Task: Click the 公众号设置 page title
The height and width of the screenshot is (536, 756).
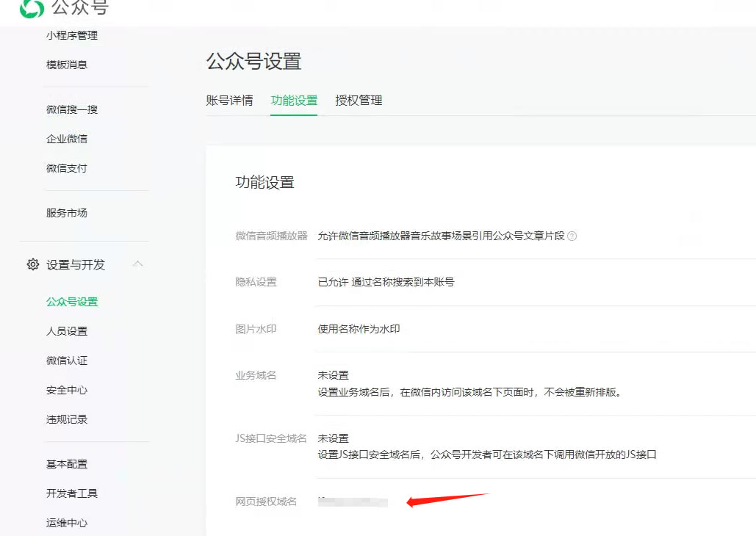Action: pos(254,62)
